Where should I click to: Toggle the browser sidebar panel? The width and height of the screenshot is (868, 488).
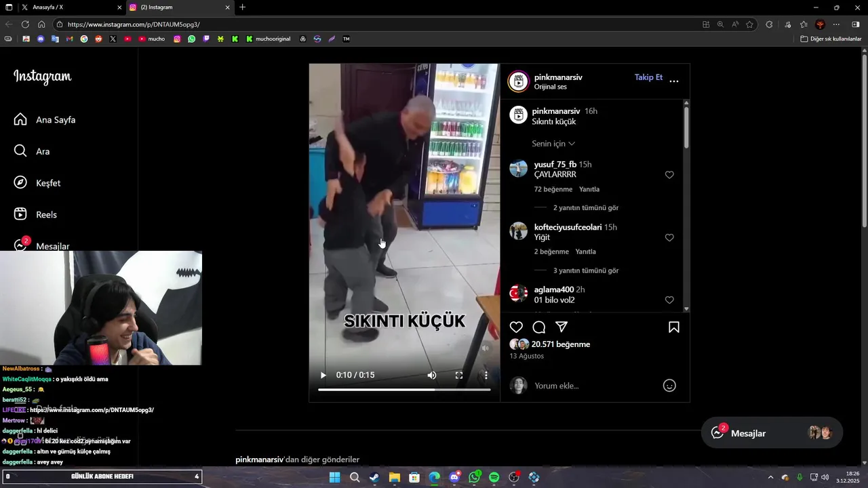855,24
